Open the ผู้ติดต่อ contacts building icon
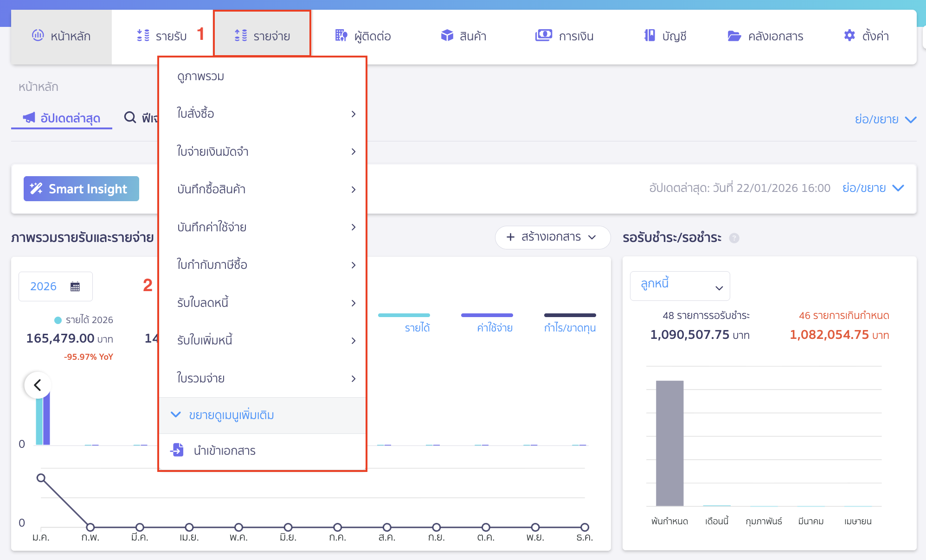926x560 pixels. [x=341, y=36]
